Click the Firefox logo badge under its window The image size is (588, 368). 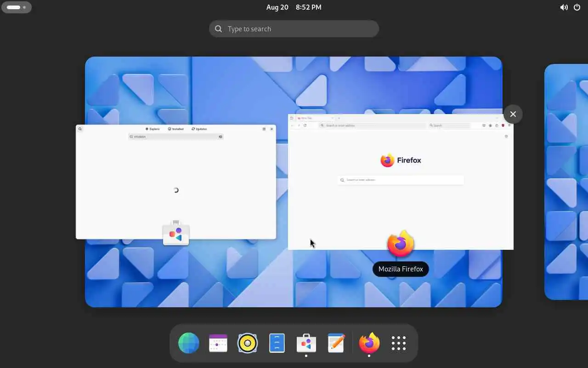point(401,244)
